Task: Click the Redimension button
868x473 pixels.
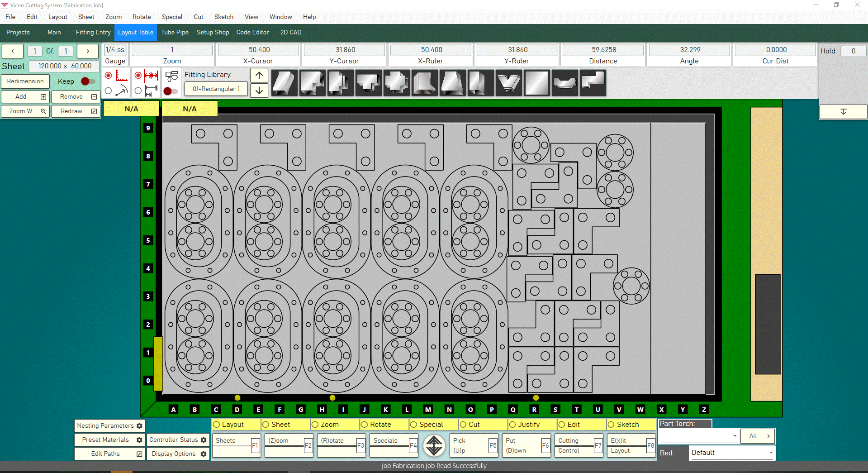Action: coord(25,81)
